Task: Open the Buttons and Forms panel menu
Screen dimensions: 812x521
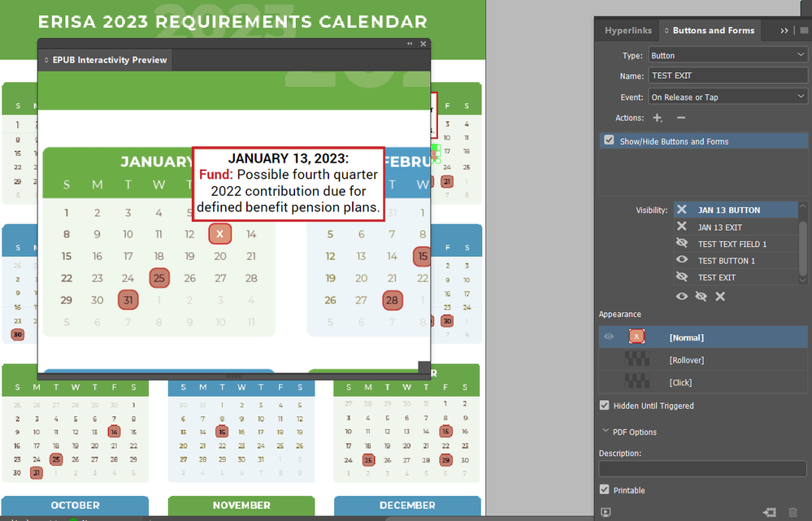Action: (804, 31)
